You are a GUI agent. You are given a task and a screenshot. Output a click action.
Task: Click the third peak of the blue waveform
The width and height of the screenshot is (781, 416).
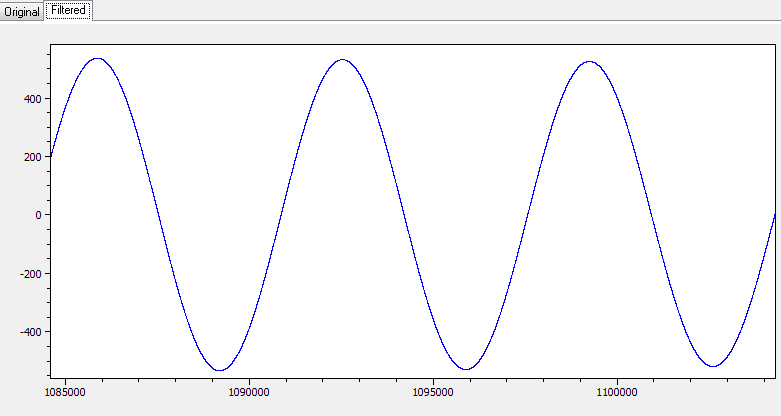coord(589,61)
